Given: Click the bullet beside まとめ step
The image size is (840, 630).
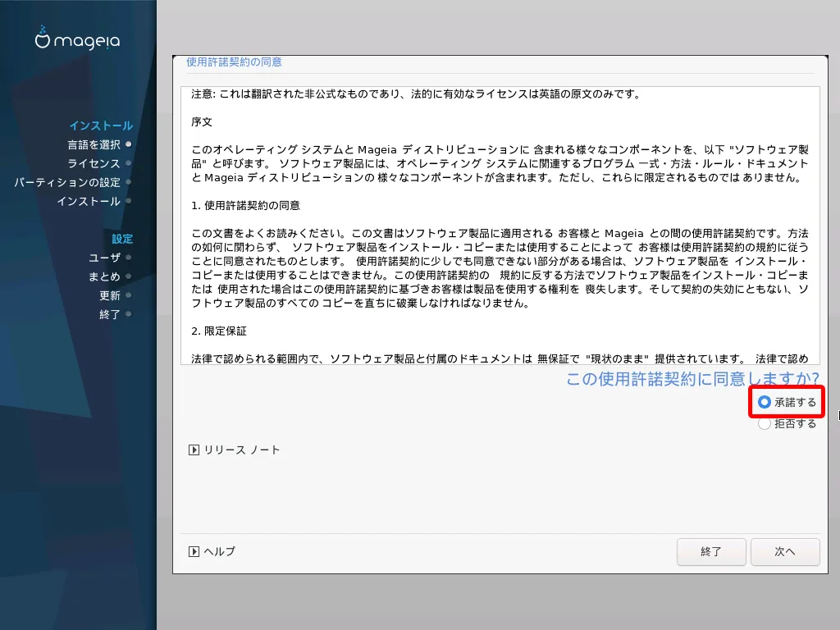Looking at the screenshot, I should pos(129,276).
